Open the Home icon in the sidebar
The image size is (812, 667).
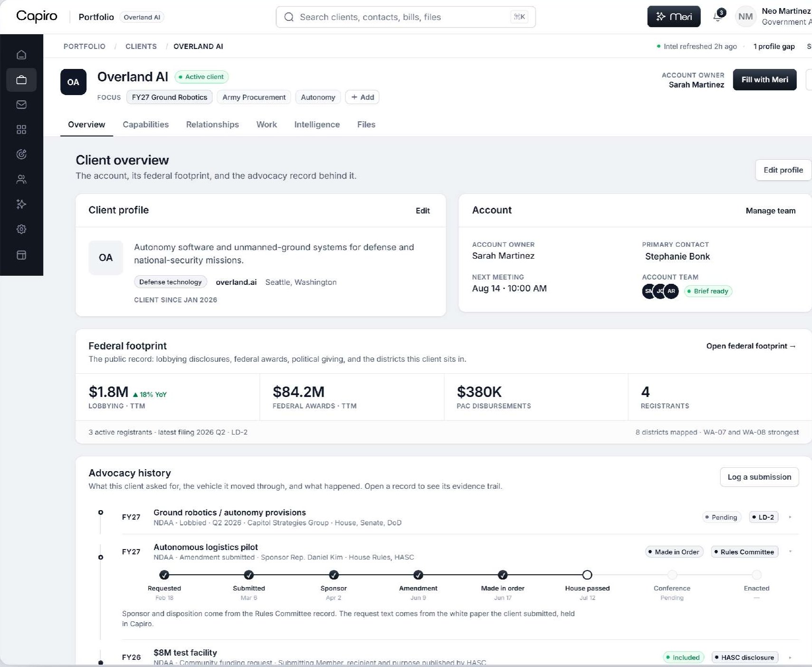[x=21, y=55]
